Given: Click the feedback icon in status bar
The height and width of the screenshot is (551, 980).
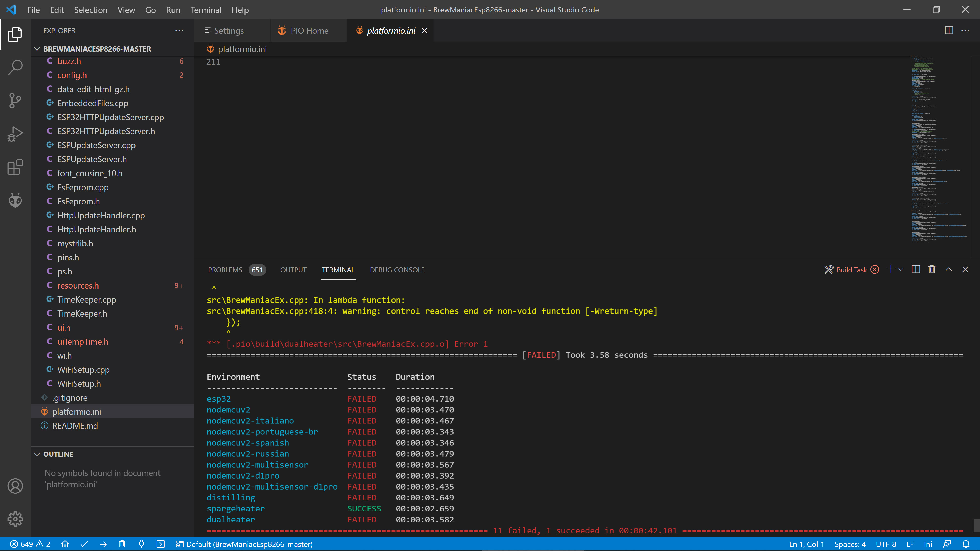Looking at the screenshot, I should (947, 544).
